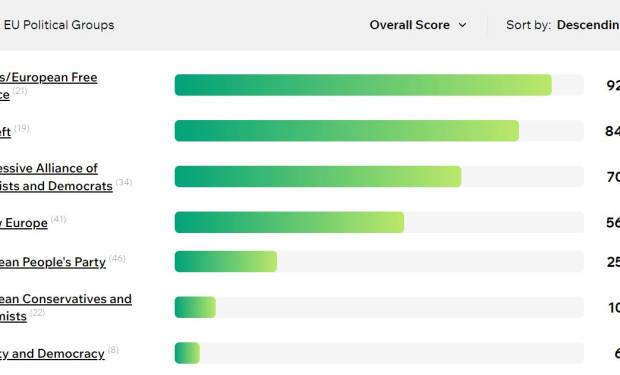Open the Identity and Democracy link

tap(52, 353)
